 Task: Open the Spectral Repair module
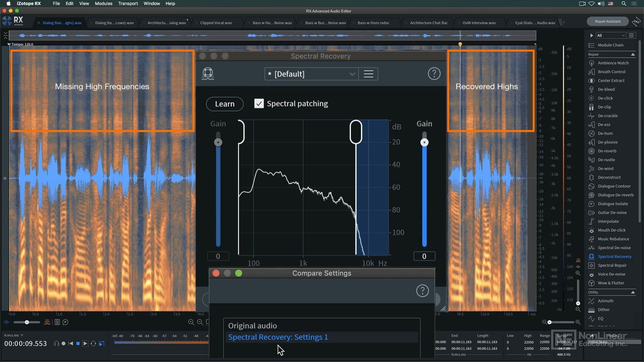click(x=612, y=265)
